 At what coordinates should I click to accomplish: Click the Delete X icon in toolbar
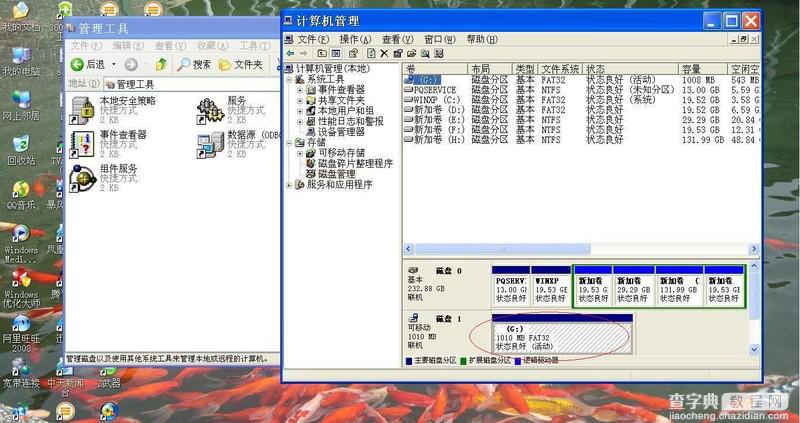[384, 53]
